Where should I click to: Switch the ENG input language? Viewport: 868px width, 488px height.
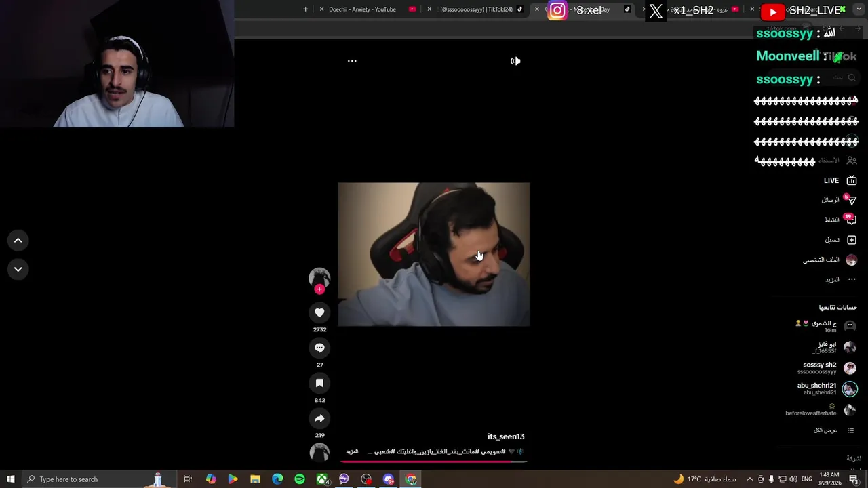806,479
